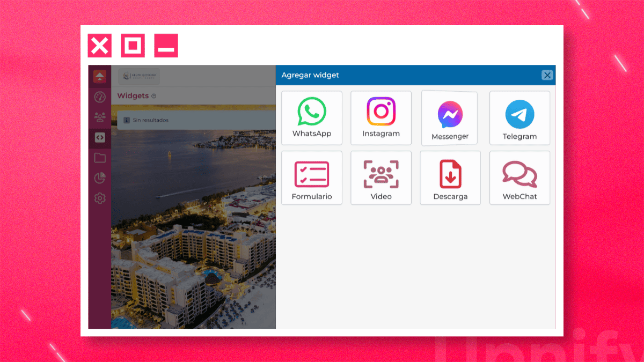Image resolution: width=644 pixels, height=362 pixels.
Task: Add the Descarga download widget
Action: [450, 178]
